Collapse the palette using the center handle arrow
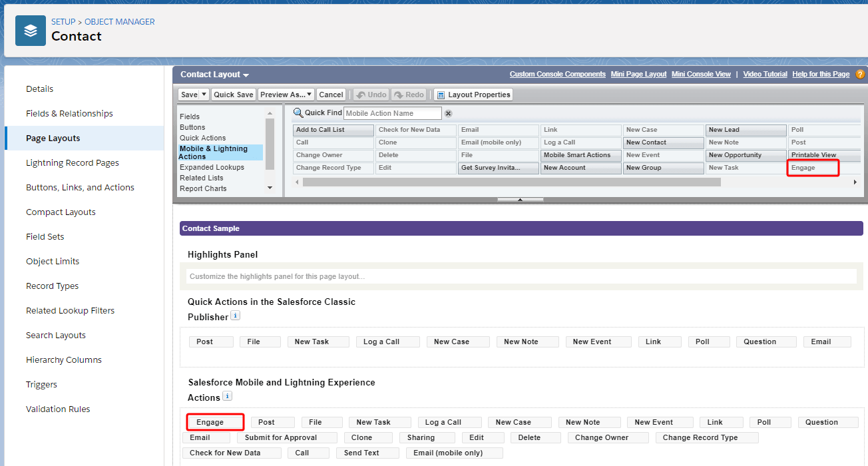The width and height of the screenshot is (868, 466). click(x=521, y=200)
